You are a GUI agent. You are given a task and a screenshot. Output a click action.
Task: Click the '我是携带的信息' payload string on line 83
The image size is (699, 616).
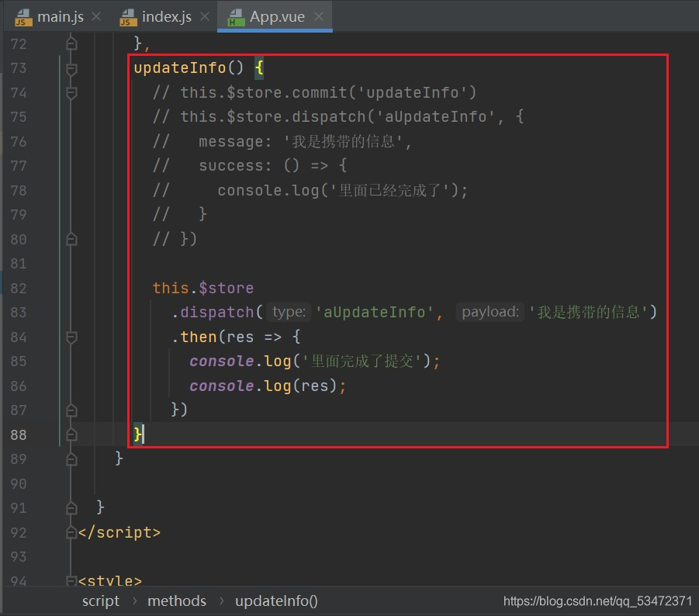[x=587, y=313]
